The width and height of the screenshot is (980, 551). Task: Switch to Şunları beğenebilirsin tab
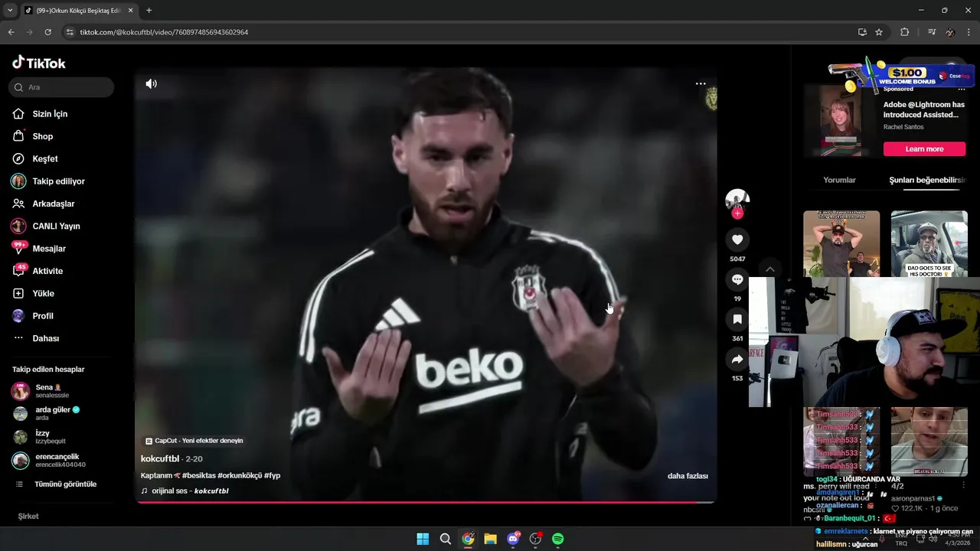click(926, 181)
